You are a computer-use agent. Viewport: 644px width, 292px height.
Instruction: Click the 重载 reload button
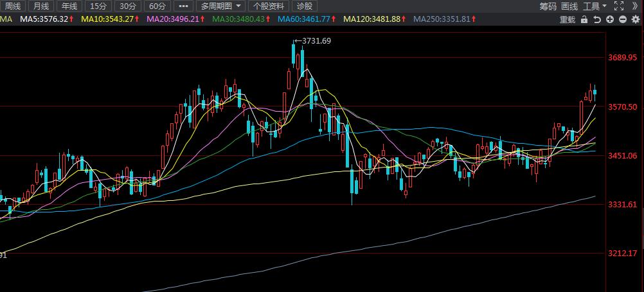pos(567,19)
